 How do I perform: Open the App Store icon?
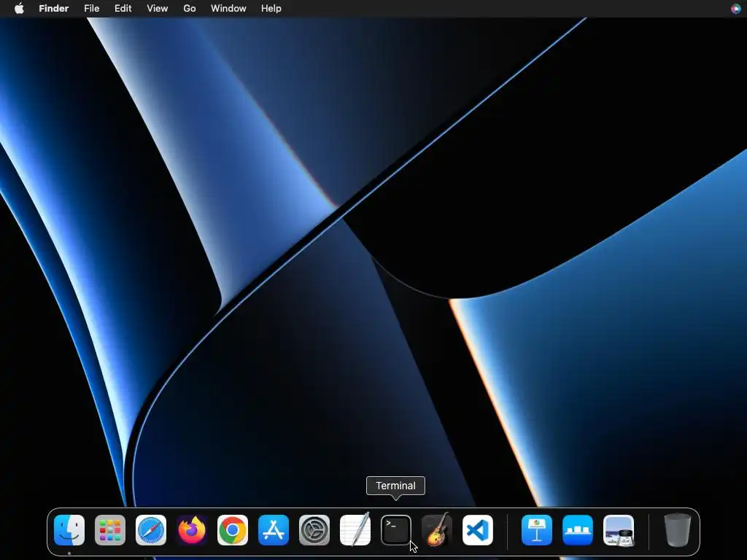click(274, 530)
